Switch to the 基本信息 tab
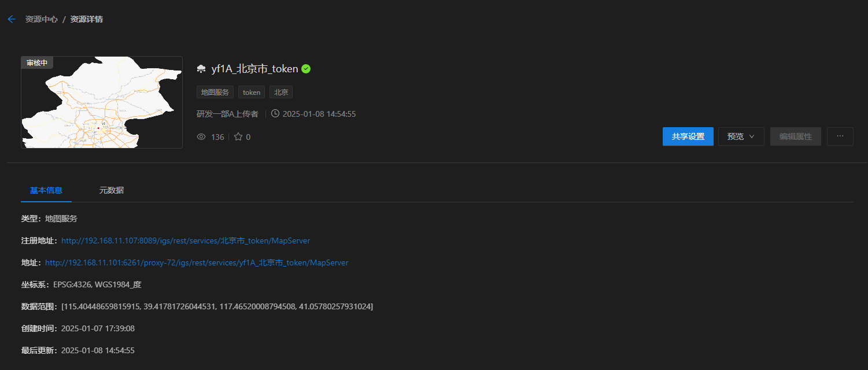Image resolution: width=868 pixels, height=370 pixels. tap(46, 190)
